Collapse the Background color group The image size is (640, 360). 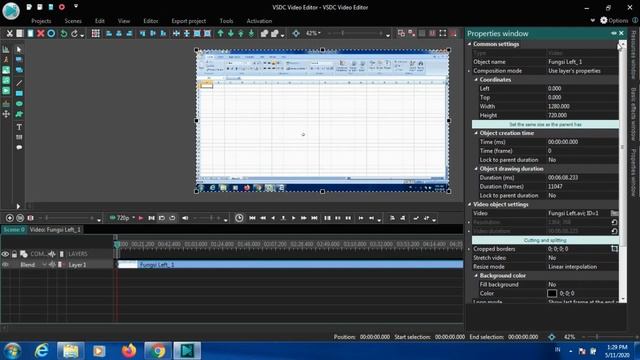(x=476, y=276)
